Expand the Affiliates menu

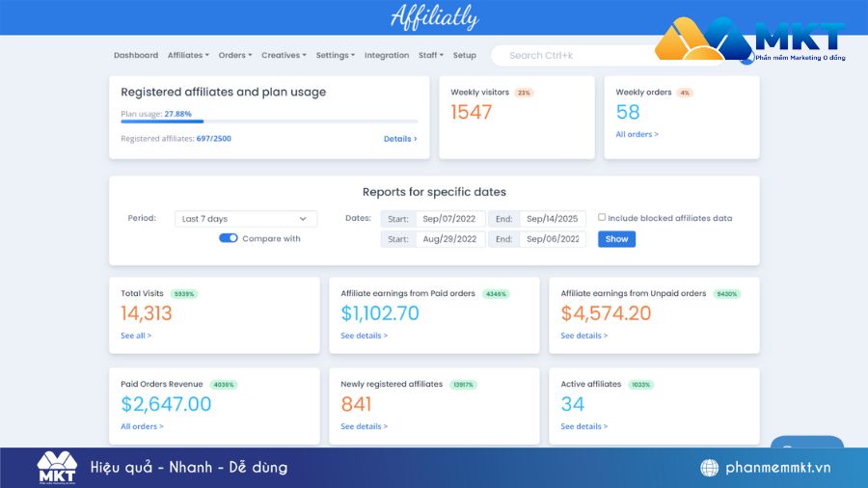[x=188, y=55]
